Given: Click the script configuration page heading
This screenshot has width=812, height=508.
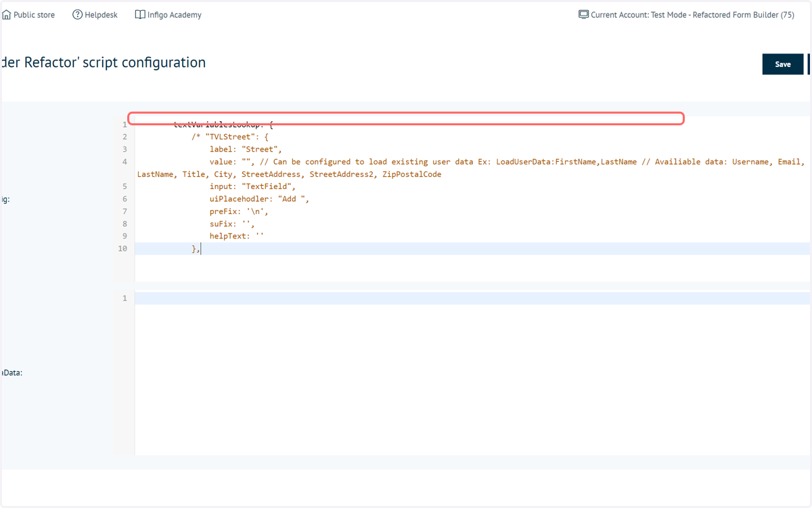Looking at the screenshot, I should [x=104, y=62].
